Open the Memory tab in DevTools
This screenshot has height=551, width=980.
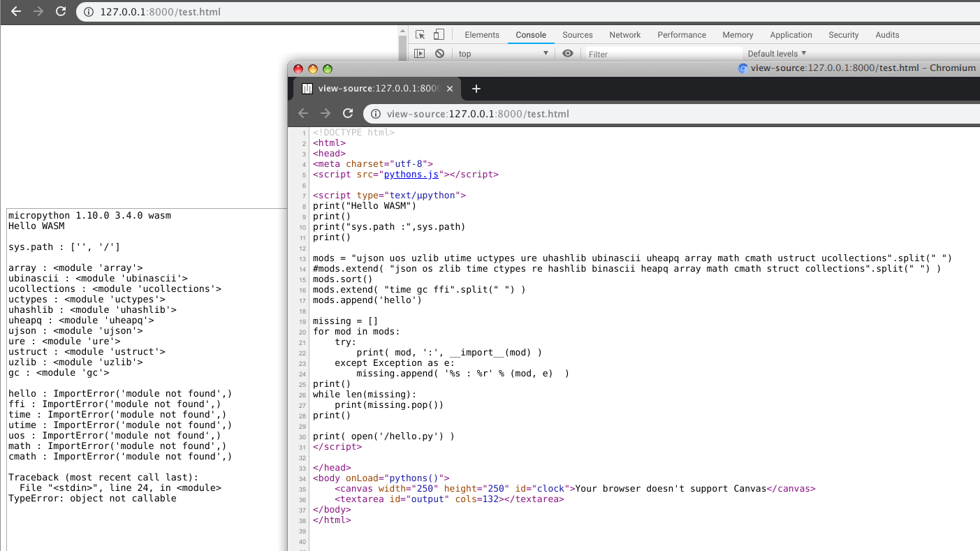(738, 35)
